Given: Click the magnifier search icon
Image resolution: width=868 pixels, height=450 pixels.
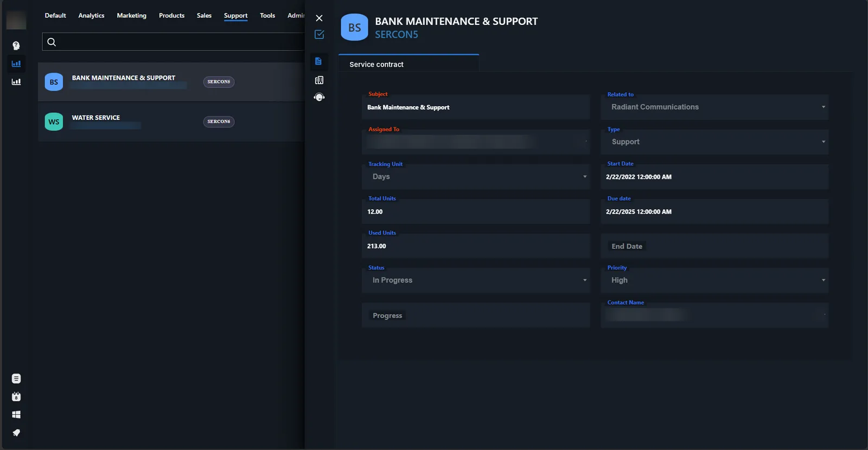Looking at the screenshot, I should tap(52, 42).
